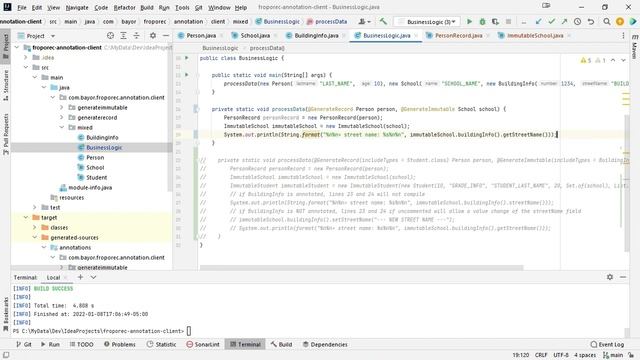The width and height of the screenshot is (640, 360).
Task: Push commits using the diagonal arrow icon
Action: (564, 22)
